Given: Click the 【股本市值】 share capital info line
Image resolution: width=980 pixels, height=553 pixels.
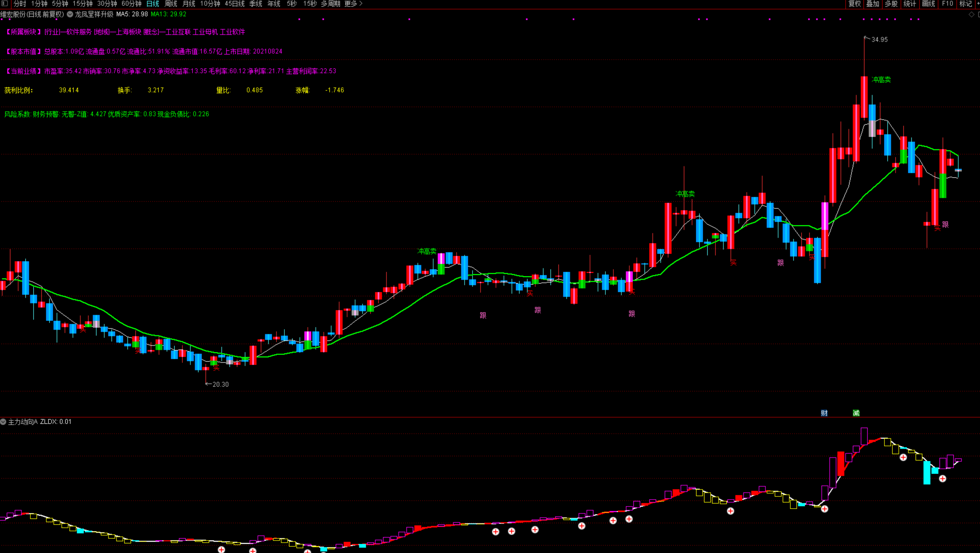Looking at the screenshot, I should [143, 51].
